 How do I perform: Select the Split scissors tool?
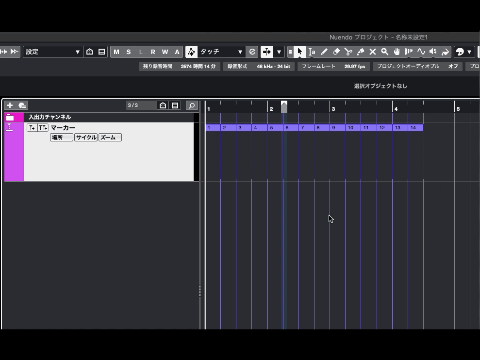[x=348, y=52]
